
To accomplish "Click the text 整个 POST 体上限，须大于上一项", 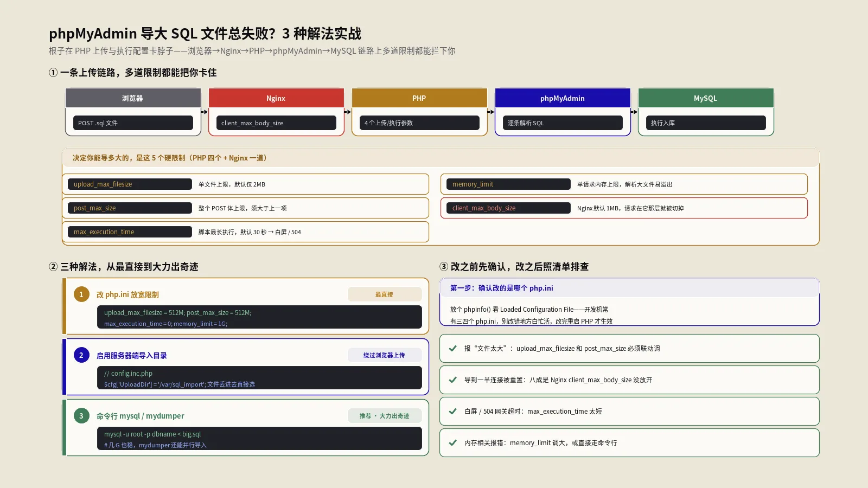I will click(242, 208).
